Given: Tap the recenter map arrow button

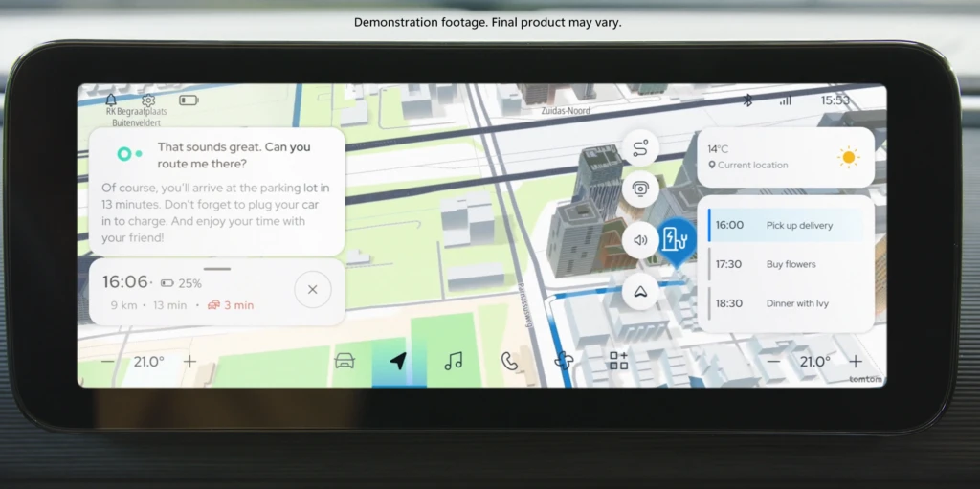Looking at the screenshot, I should pyautogui.click(x=640, y=292).
